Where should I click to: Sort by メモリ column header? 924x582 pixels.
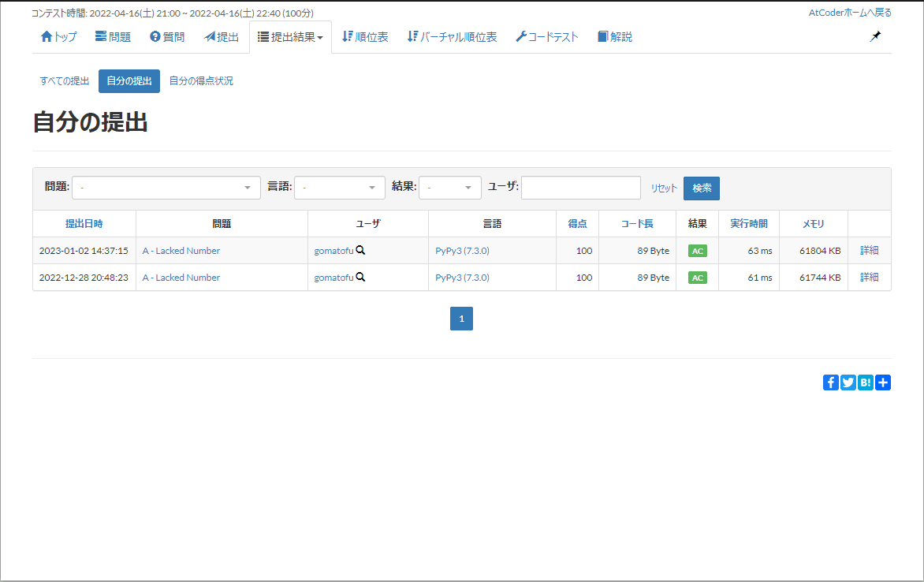point(813,223)
